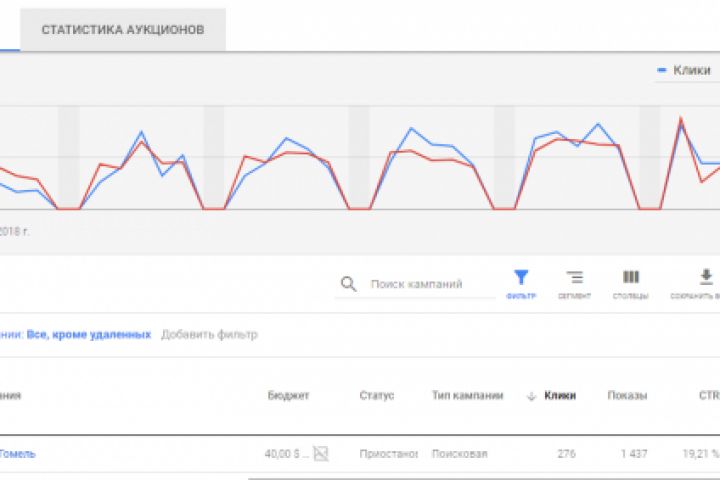Open the Клики metric dropdown in chart

[x=690, y=71]
